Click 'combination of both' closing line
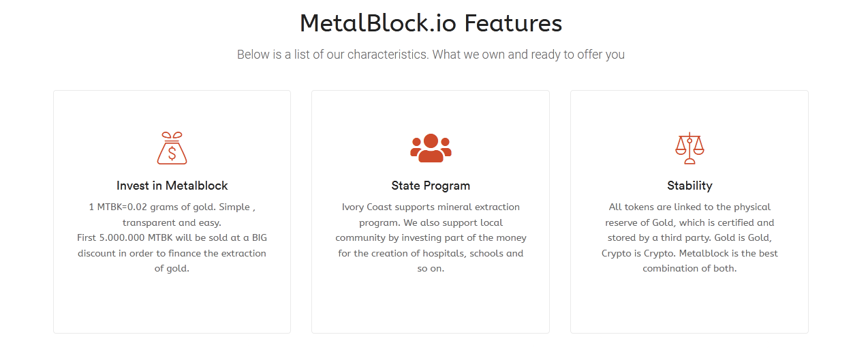Viewport: 868px width, 350px height. tap(689, 268)
